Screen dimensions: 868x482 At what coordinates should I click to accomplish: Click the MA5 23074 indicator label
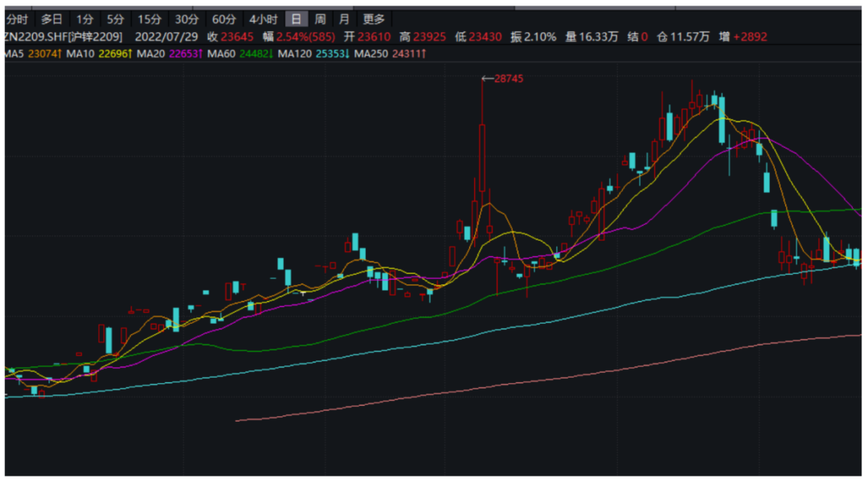(33, 54)
